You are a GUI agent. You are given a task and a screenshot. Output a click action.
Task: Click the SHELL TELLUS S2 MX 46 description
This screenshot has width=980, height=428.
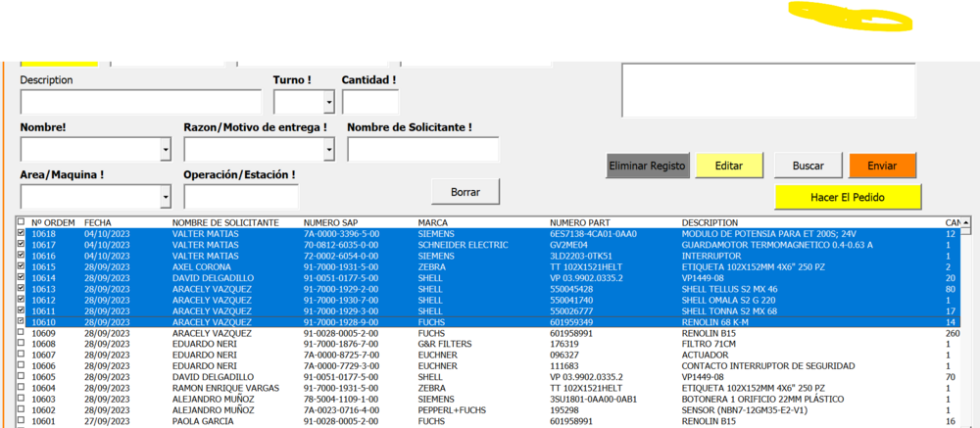tap(729, 289)
